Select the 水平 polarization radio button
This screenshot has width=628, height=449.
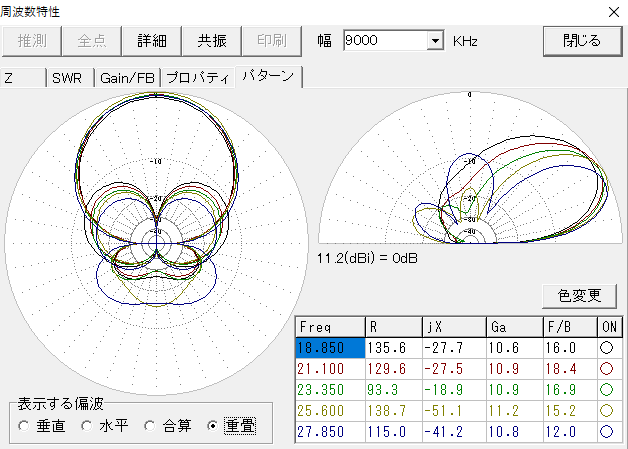coord(87,426)
